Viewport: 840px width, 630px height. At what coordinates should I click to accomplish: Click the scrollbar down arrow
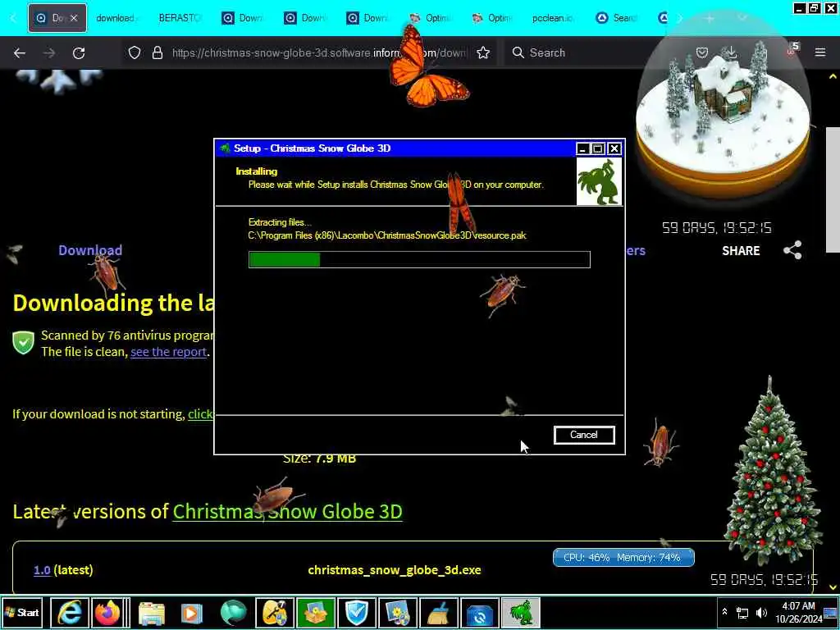click(833, 587)
